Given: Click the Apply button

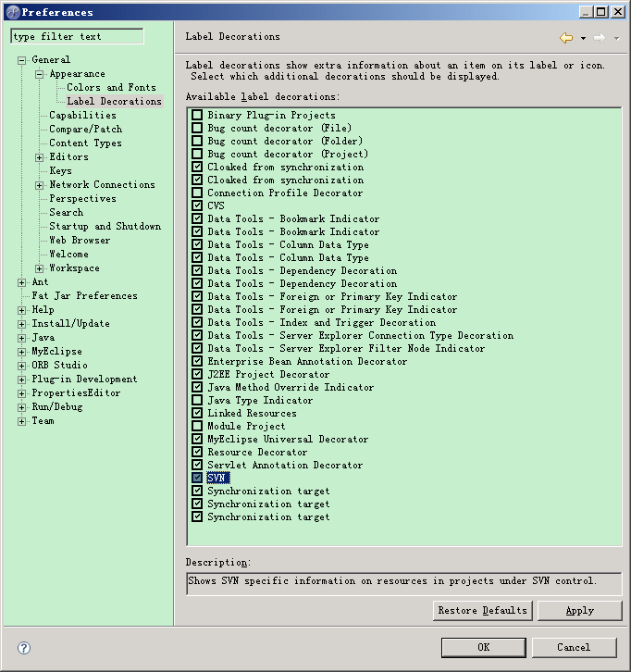Looking at the screenshot, I should (x=579, y=610).
